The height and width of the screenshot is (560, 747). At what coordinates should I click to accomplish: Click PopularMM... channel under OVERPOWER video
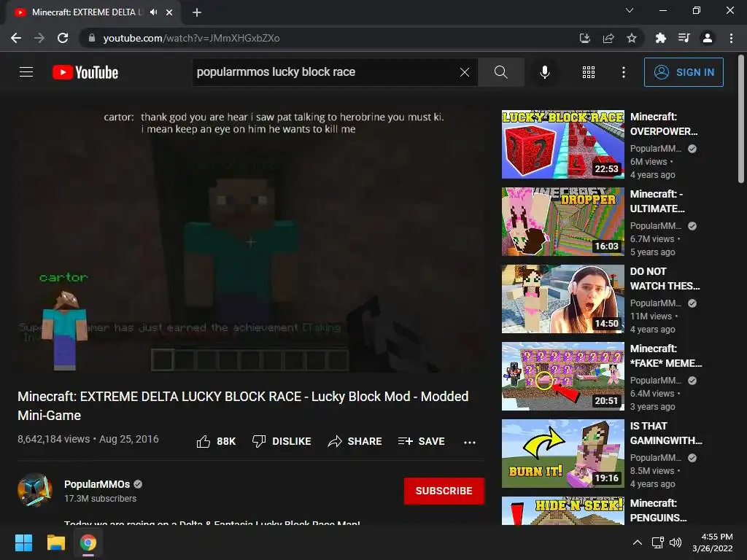tap(656, 149)
